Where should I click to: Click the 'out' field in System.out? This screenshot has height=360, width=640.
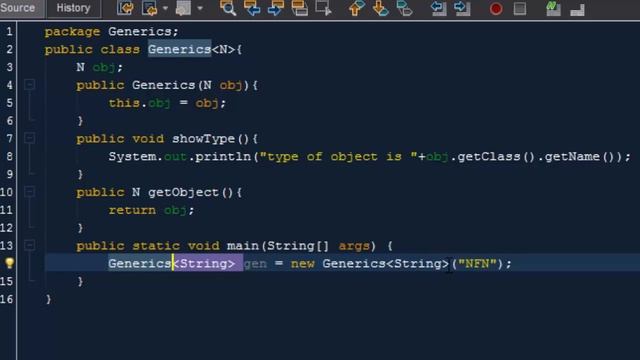click(176, 157)
